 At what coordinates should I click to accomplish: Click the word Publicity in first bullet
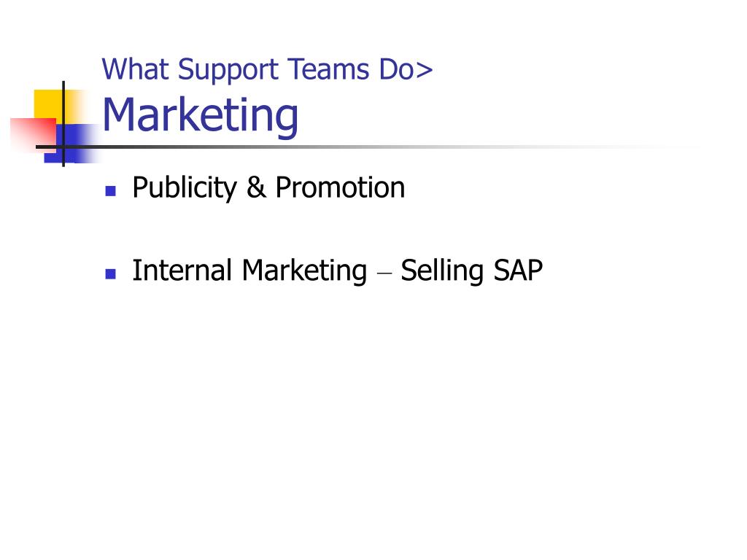pos(185,188)
